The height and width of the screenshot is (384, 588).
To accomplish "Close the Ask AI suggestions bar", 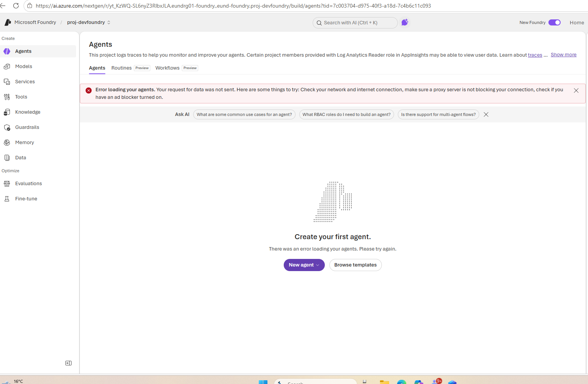I will pos(486,114).
